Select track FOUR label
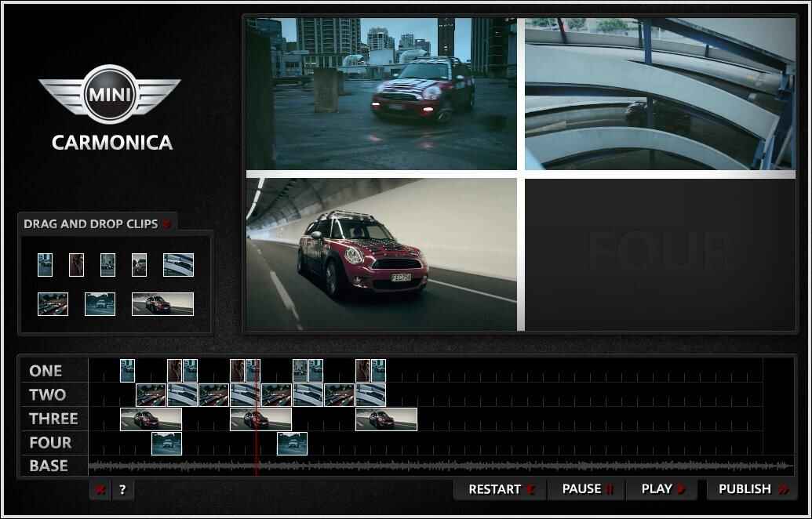The width and height of the screenshot is (812, 519). click(50, 442)
